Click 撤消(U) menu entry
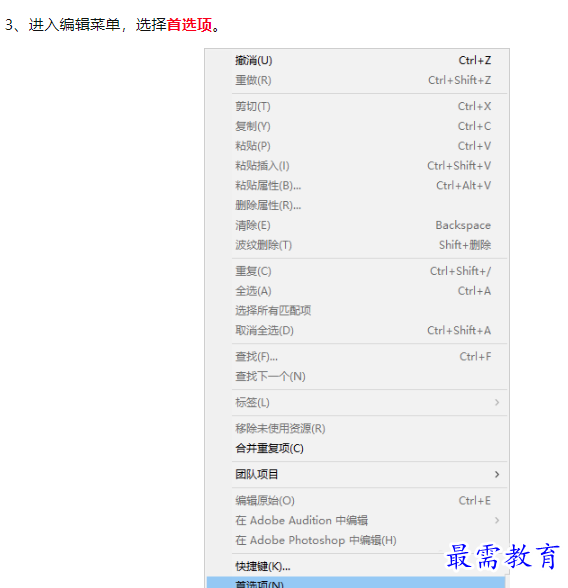This screenshot has height=588, width=568. pyautogui.click(x=356, y=60)
